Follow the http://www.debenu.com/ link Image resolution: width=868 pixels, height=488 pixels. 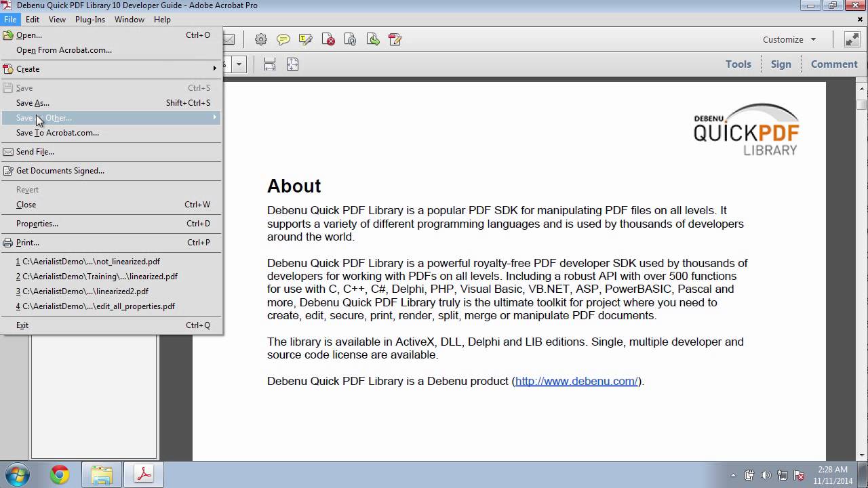[576, 381]
